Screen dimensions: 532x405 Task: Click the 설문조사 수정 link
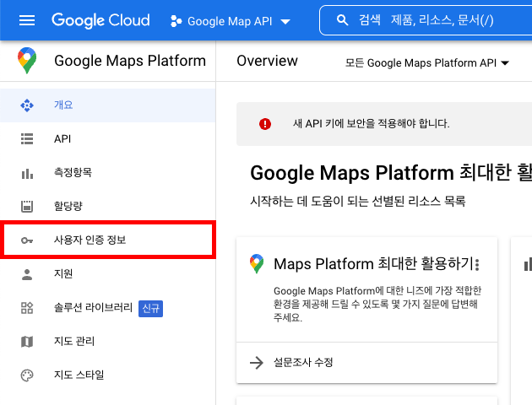tap(303, 363)
